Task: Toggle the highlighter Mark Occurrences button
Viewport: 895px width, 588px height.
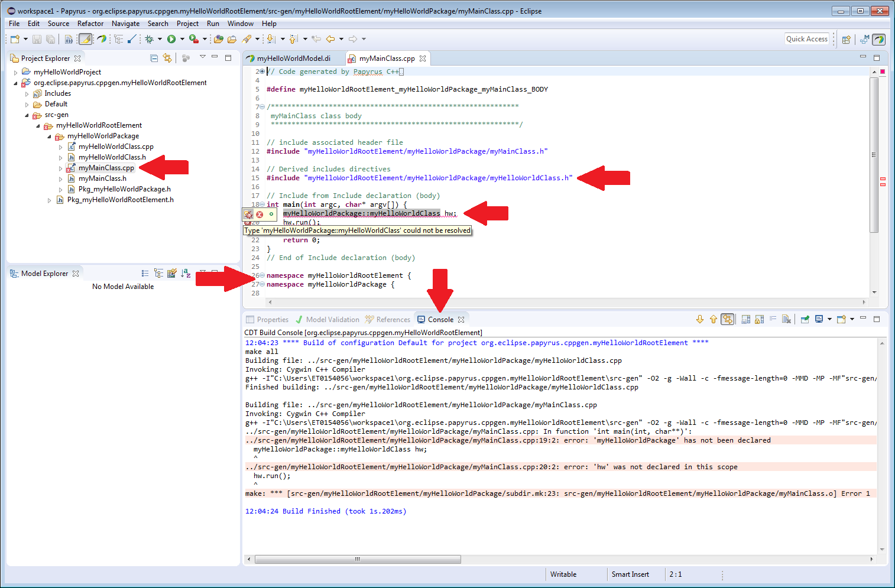Action: (86, 39)
